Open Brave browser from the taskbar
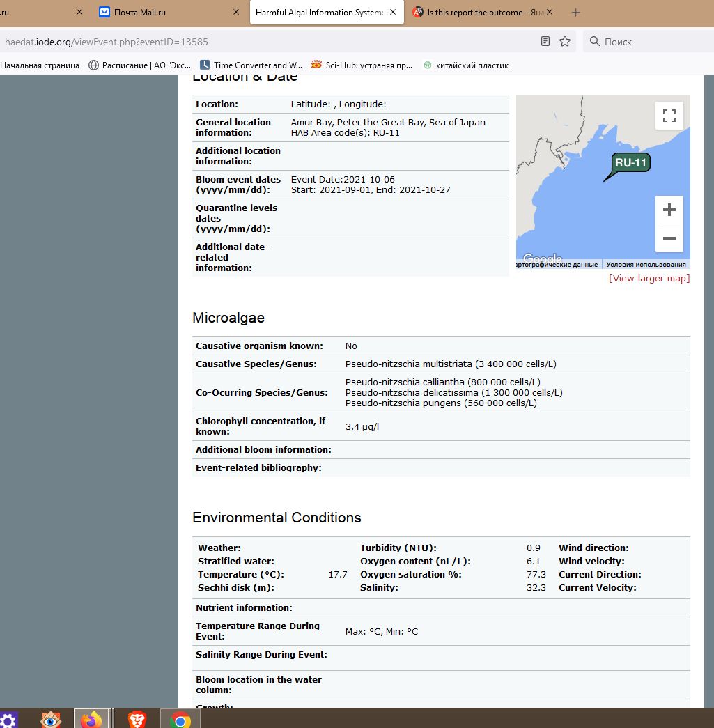 [137, 719]
